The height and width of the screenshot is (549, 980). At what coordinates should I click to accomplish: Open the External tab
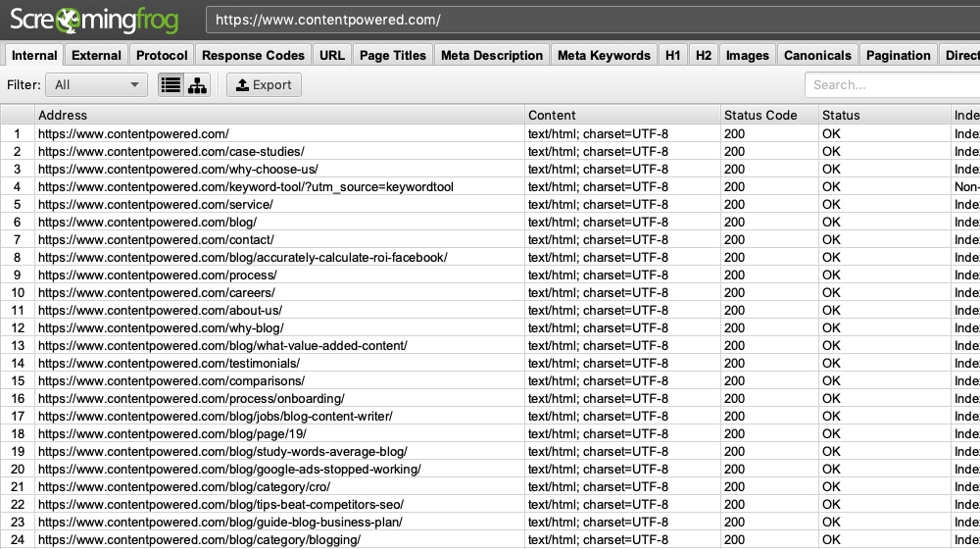pyautogui.click(x=96, y=56)
